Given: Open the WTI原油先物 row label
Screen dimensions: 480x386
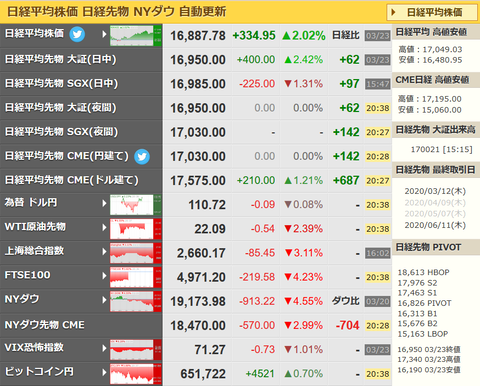Looking at the screenshot, I should coord(35,227).
